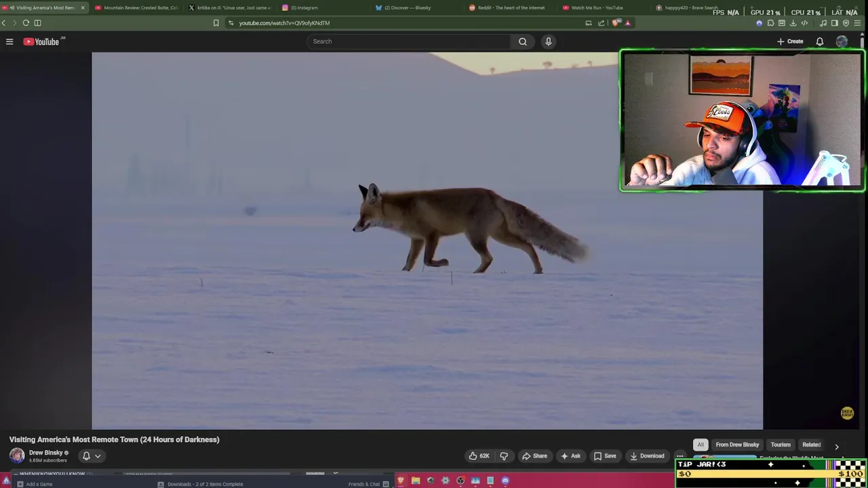Open Drew Binsky channel avatar

click(17, 455)
